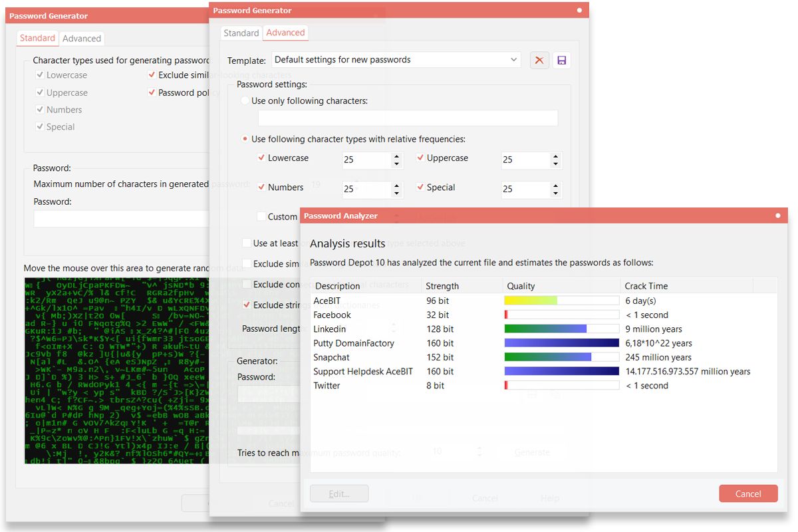Select Advanced tab in front Password Generator
The width and height of the screenshot is (798, 532).
(285, 33)
